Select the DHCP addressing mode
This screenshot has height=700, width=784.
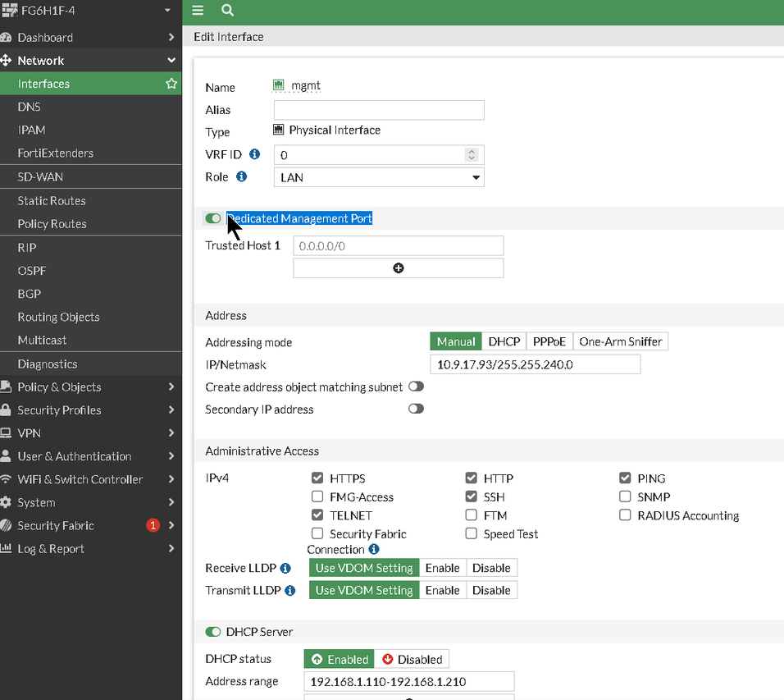(504, 341)
